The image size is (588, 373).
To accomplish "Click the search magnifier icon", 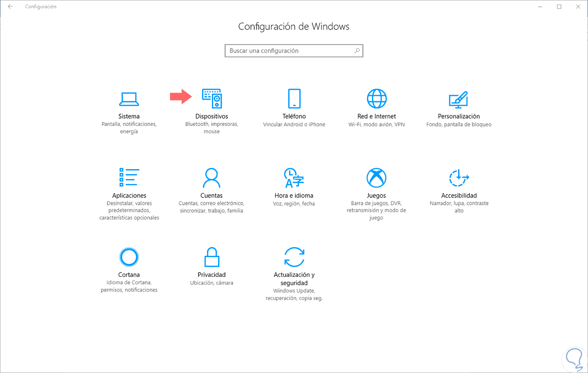I will [x=357, y=50].
